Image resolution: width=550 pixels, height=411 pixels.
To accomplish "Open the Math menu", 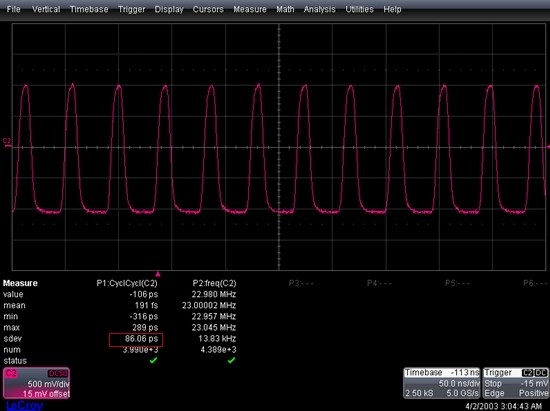I will [x=285, y=9].
